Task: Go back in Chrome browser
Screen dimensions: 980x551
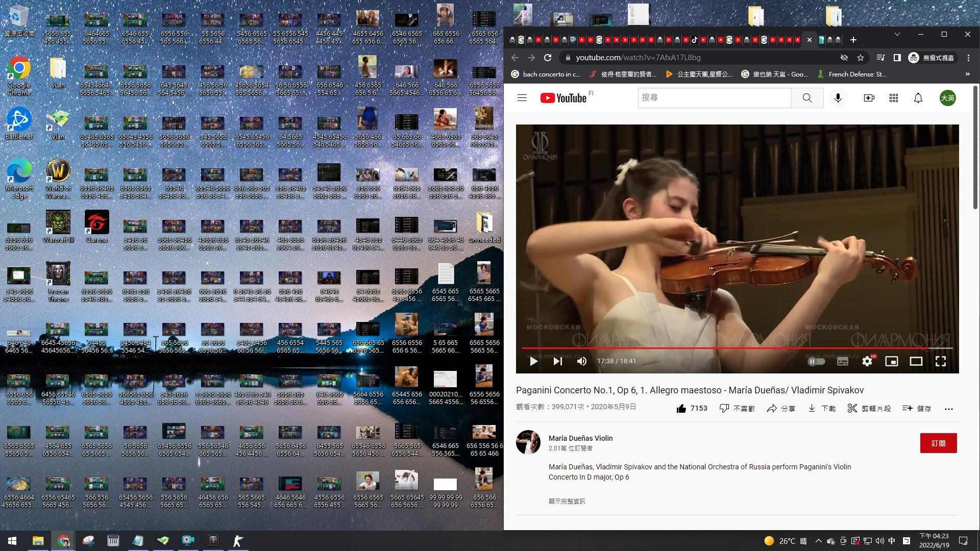Action: tap(514, 58)
